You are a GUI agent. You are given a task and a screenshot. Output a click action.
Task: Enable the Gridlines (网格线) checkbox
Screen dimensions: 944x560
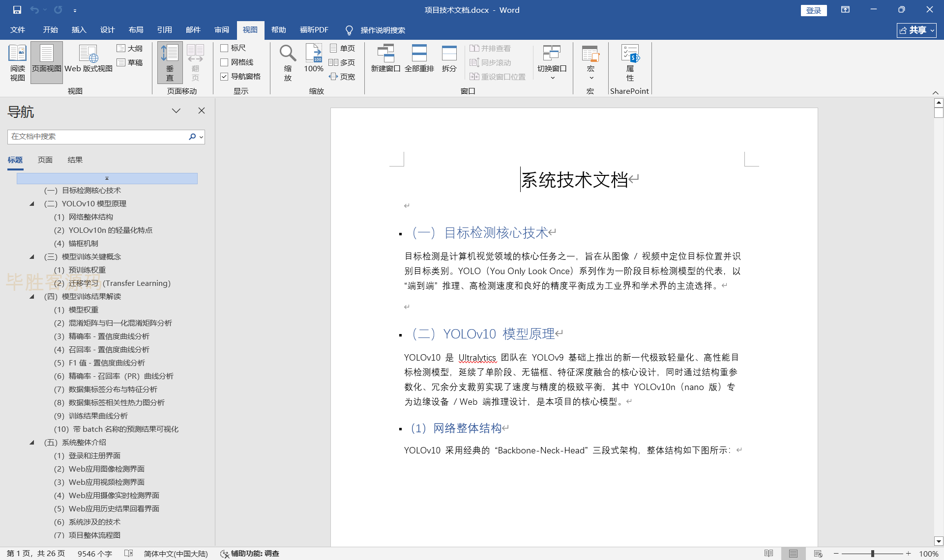pos(224,62)
